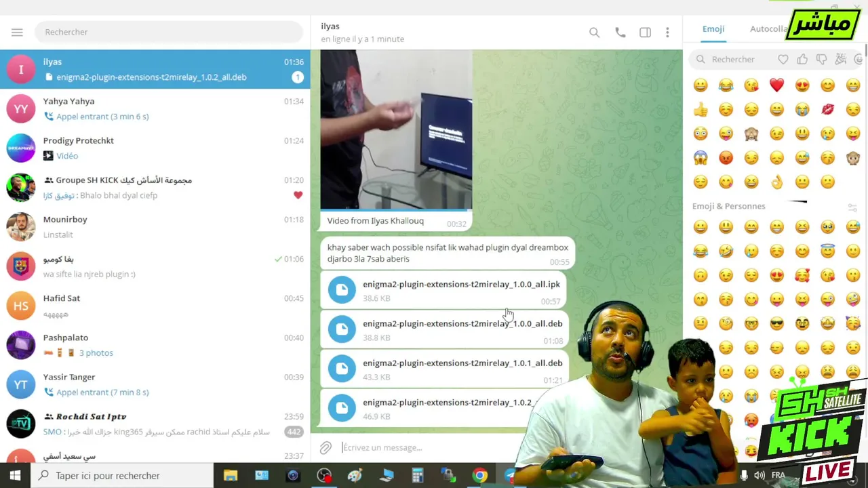This screenshot has height=488, width=868.
Task: Open File Explorer from the taskbar
Action: [231, 476]
